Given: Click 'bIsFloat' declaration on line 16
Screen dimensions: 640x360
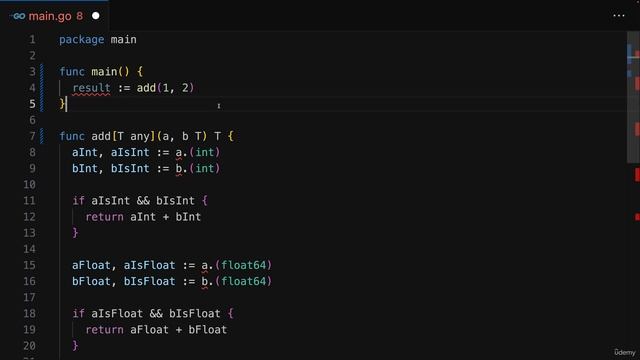Looking at the screenshot, I should 149,282.
